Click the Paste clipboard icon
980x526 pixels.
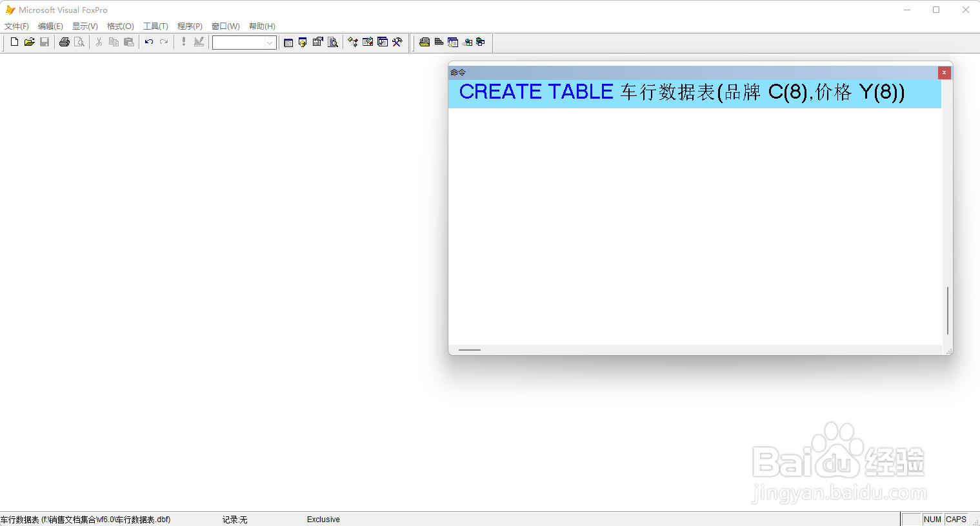[x=129, y=42]
